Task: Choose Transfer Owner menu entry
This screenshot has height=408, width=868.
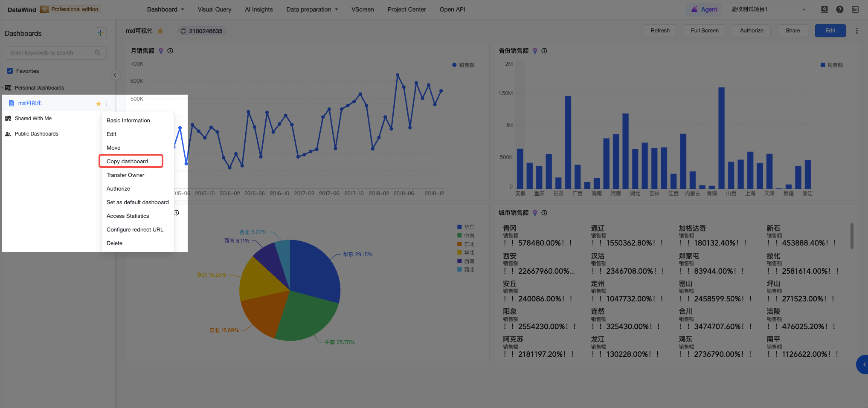Action: tap(125, 175)
